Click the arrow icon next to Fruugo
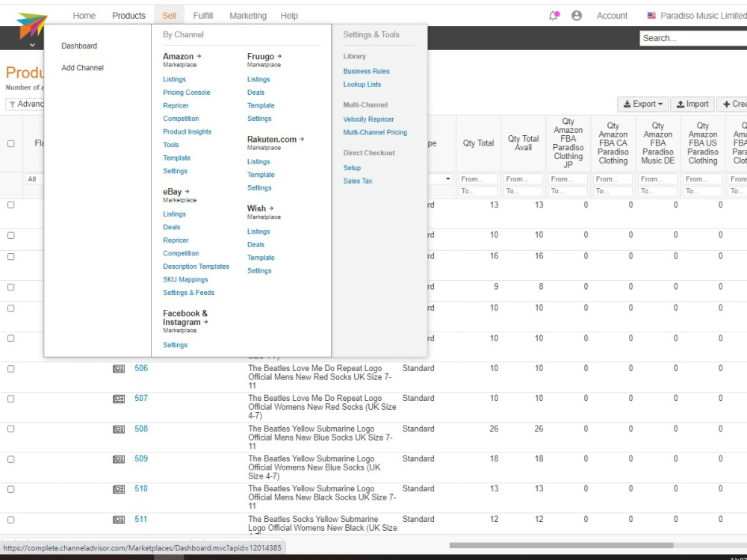This screenshot has width=747, height=560. tap(279, 56)
